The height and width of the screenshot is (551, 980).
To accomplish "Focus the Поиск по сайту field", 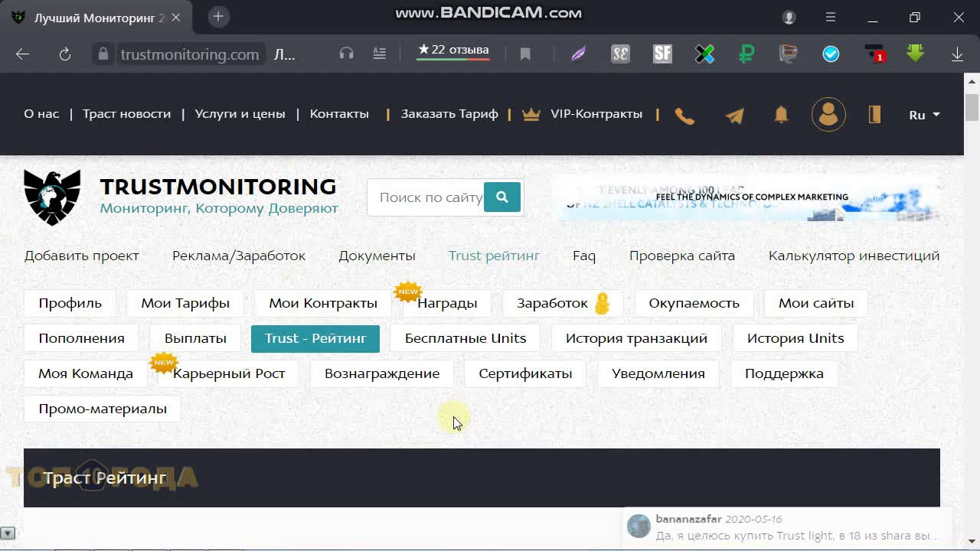I will pyautogui.click(x=426, y=197).
